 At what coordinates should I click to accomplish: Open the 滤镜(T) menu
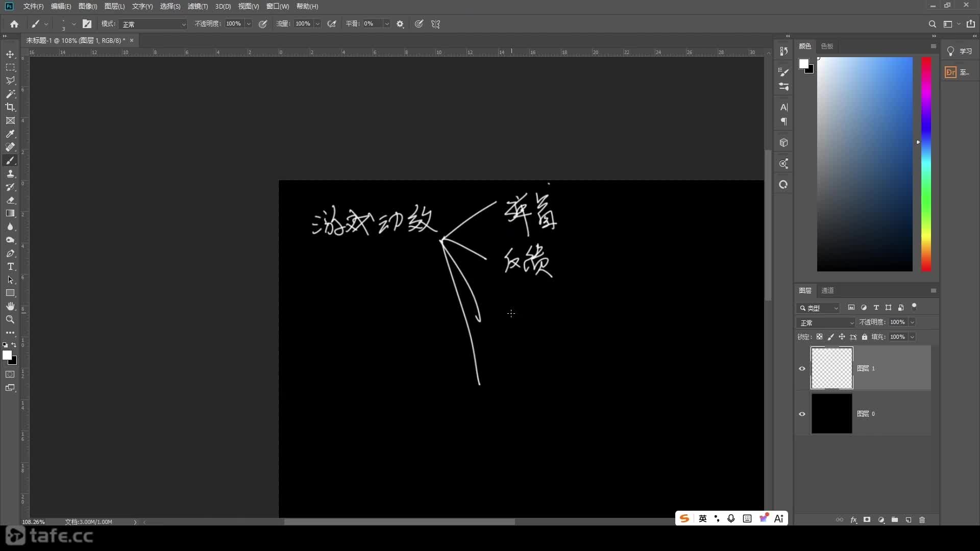click(x=198, y=6)
